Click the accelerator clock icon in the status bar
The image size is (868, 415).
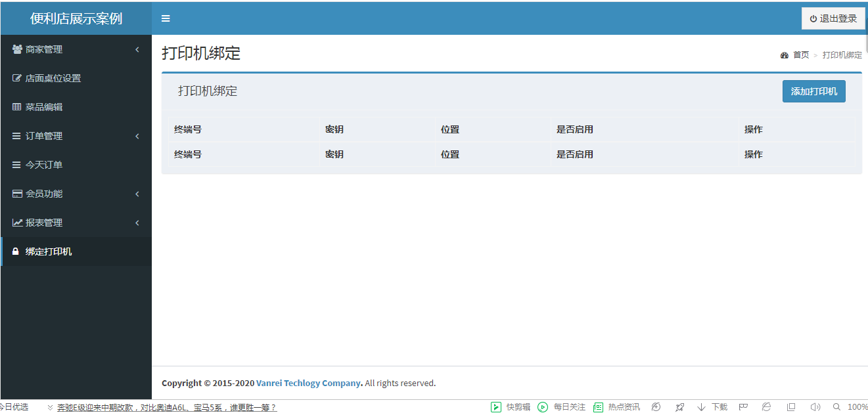656,407
